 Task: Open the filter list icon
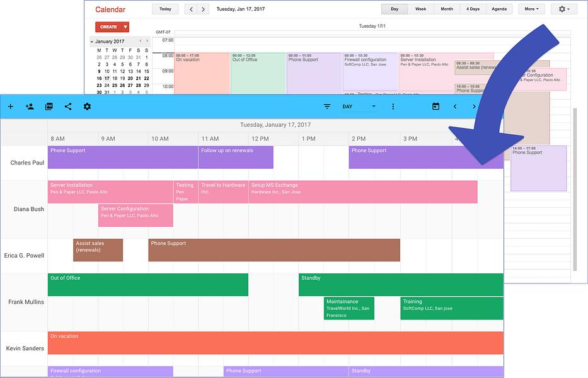click(327, 106)
